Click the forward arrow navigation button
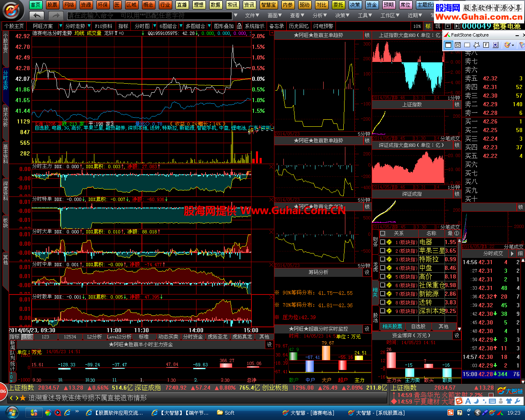 [x=55, y=16]
